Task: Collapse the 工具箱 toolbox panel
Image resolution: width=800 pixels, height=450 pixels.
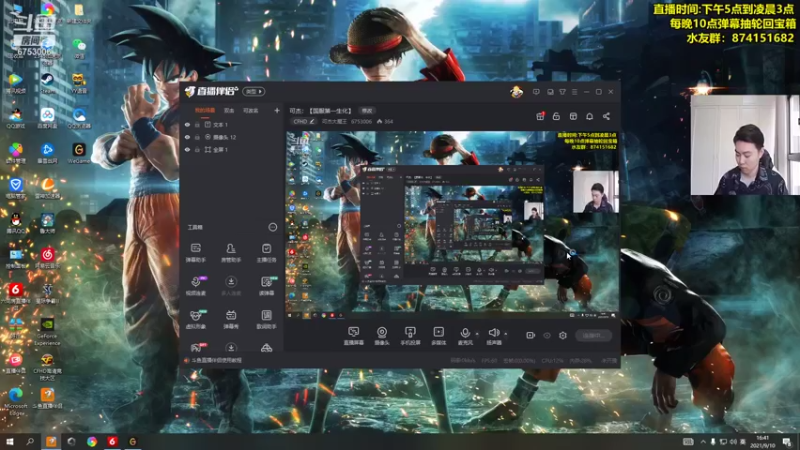Action: (x=273, y=227)
